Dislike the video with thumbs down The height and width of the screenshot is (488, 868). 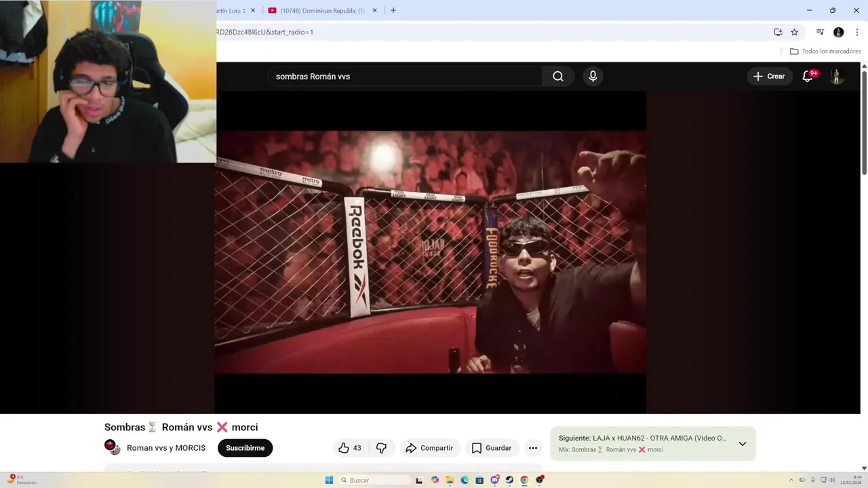[x=381, y=448]
